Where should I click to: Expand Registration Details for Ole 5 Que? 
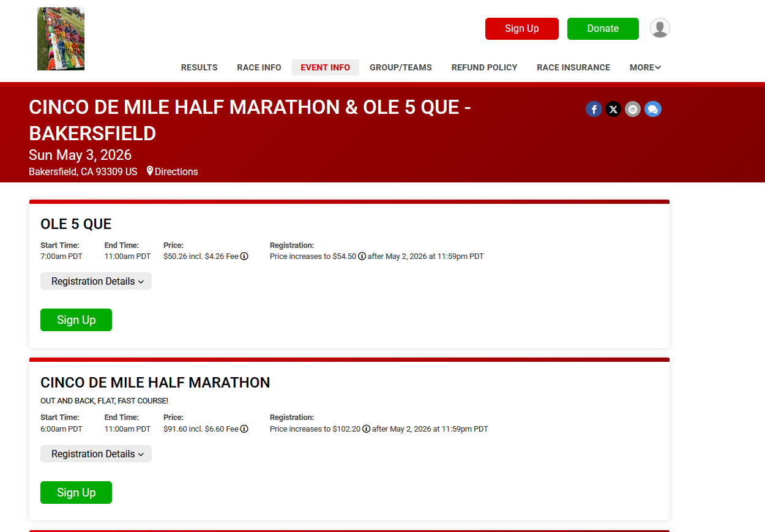click(x=96, y=281)
